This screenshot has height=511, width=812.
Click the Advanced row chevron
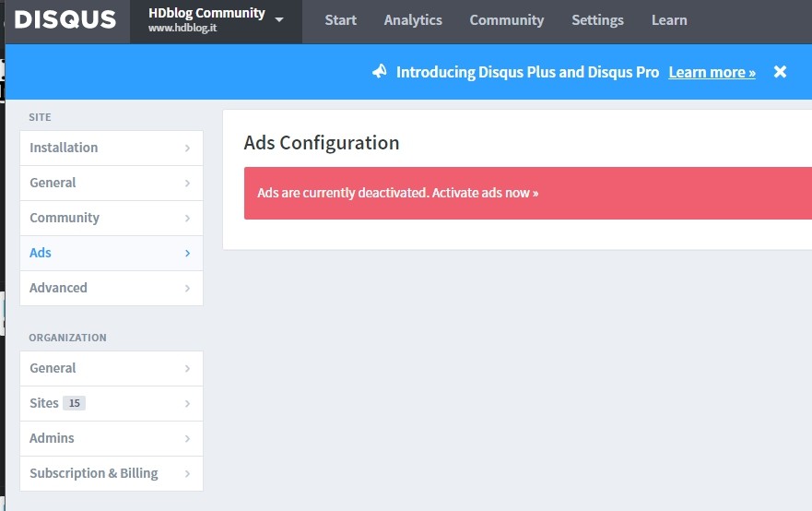187,288
